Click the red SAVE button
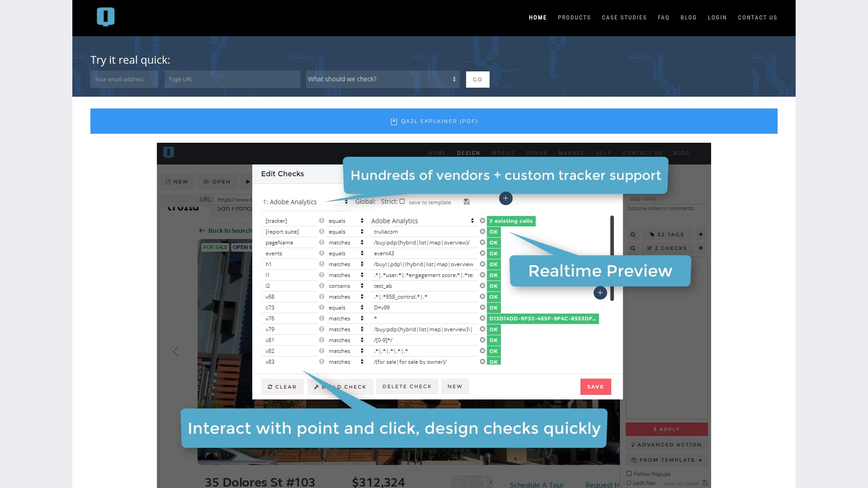Screen dimensions: 868x488 (595, 387)
